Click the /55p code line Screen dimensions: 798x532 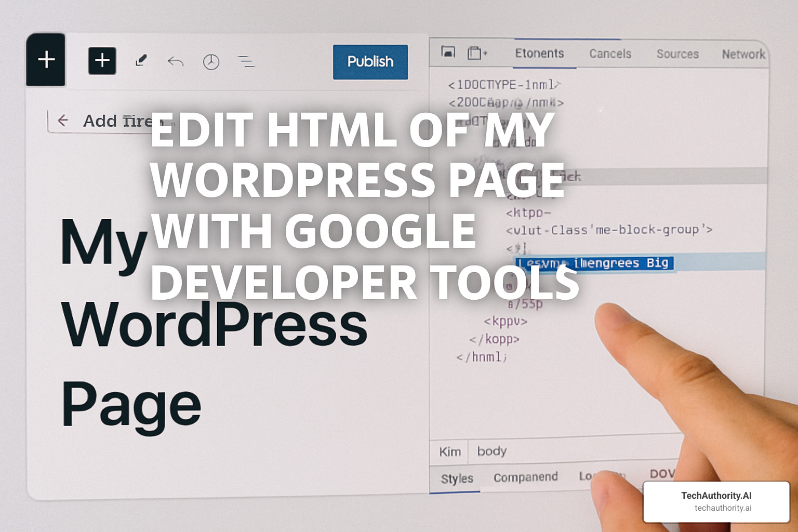click(x=525, y=304)
